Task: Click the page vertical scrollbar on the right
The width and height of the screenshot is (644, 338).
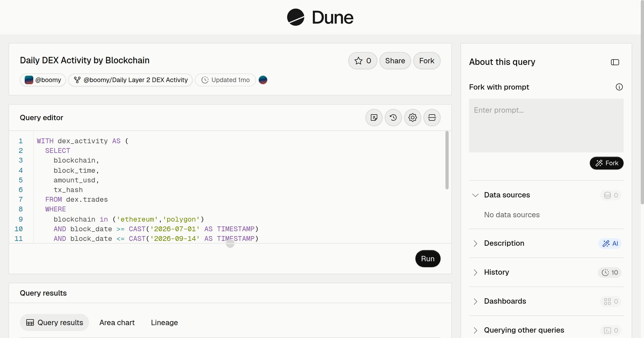Action: (642, 102)
